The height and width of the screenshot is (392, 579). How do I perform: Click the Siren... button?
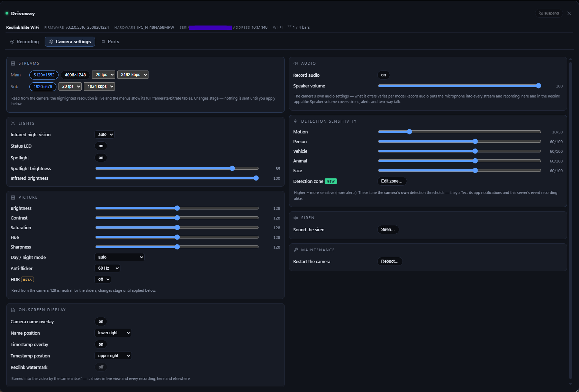388,230
